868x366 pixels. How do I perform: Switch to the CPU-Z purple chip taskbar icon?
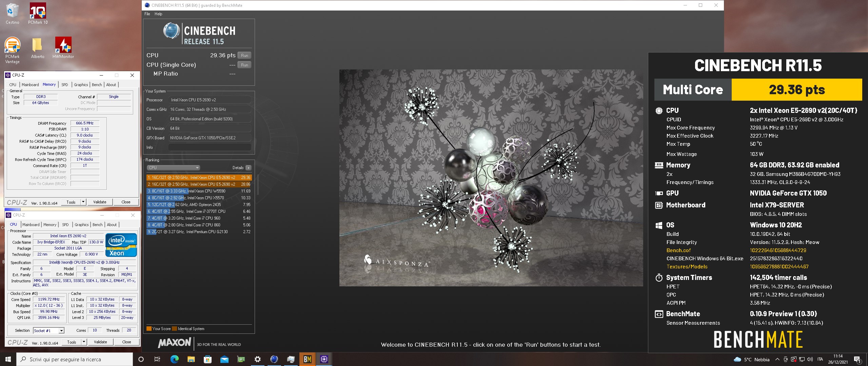(x=324, y=359)
